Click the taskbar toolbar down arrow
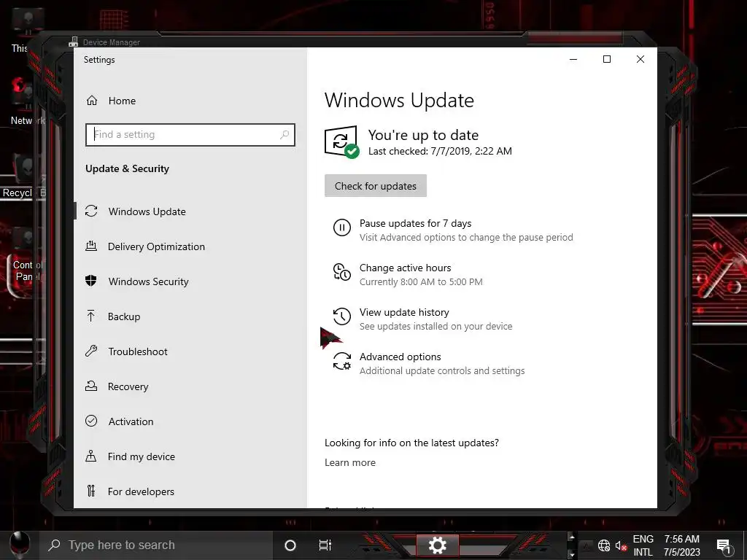This screenshot has height=560, width=747. tap(571, 555)
